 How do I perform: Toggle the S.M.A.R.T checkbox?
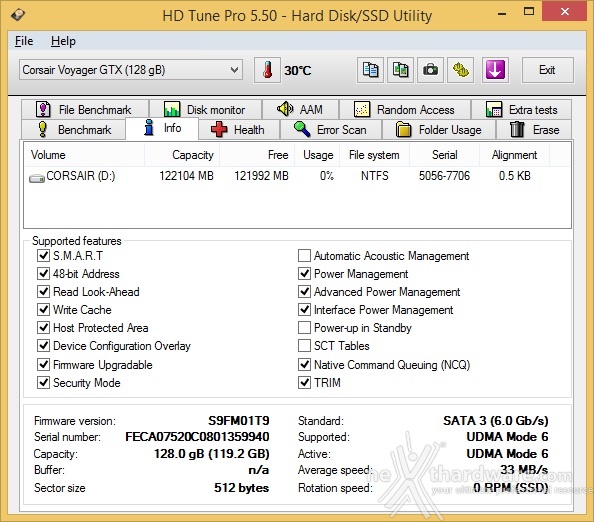point(43,256)
